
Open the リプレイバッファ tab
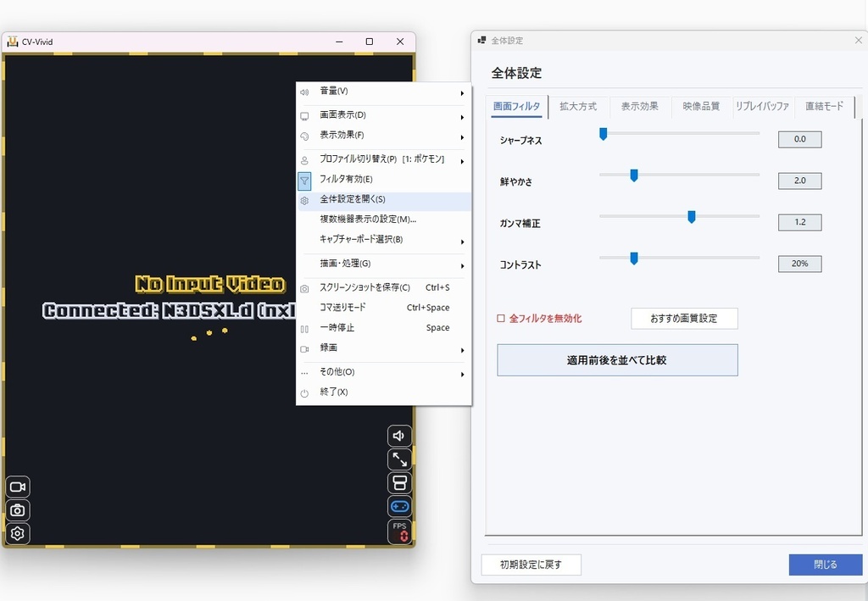[x=763, y=107]
